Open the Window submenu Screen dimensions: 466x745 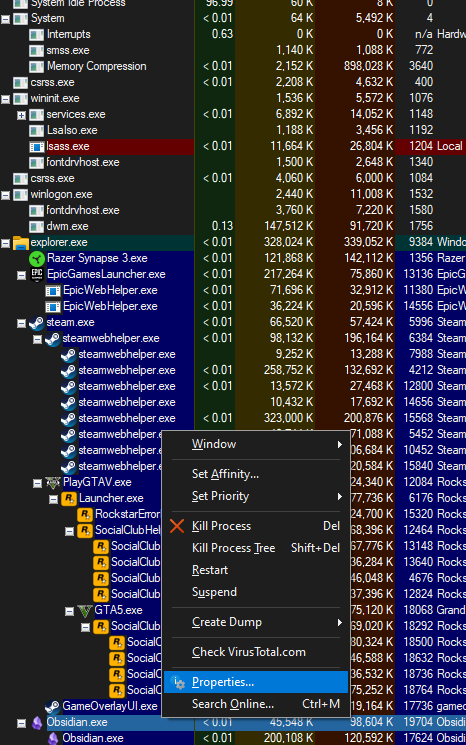257,444
